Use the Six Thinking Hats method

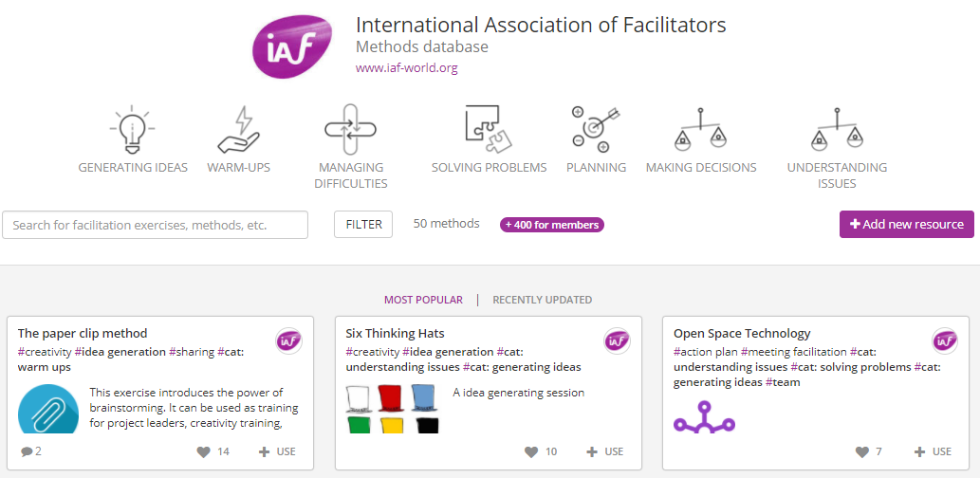point(604,451)
